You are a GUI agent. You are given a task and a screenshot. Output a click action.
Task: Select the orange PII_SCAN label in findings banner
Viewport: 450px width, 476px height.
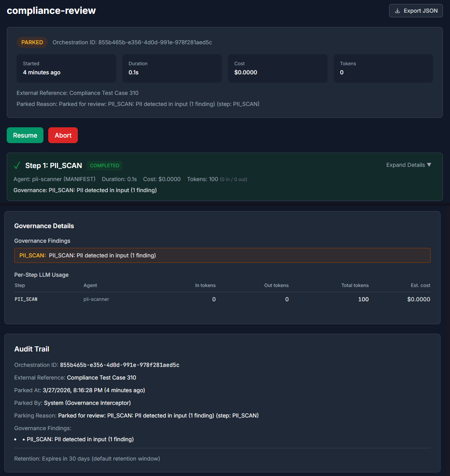pyautogui.click(x=32, y=255)
